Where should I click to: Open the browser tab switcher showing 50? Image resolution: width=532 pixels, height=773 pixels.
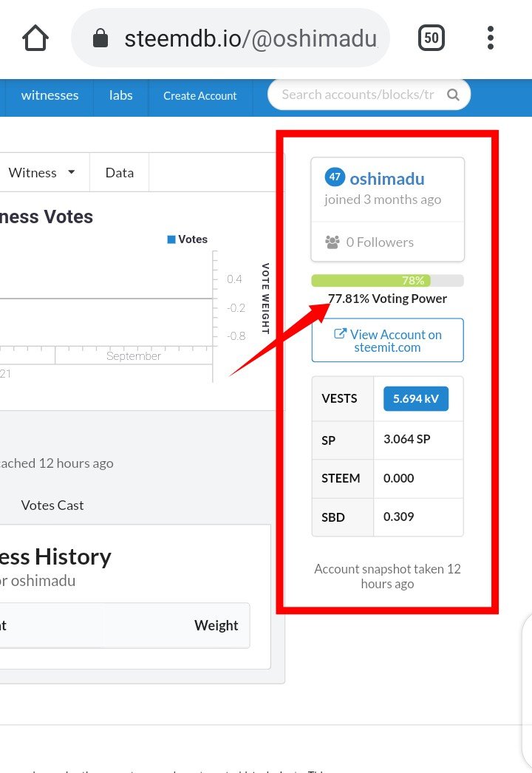(x=432, y=38)
